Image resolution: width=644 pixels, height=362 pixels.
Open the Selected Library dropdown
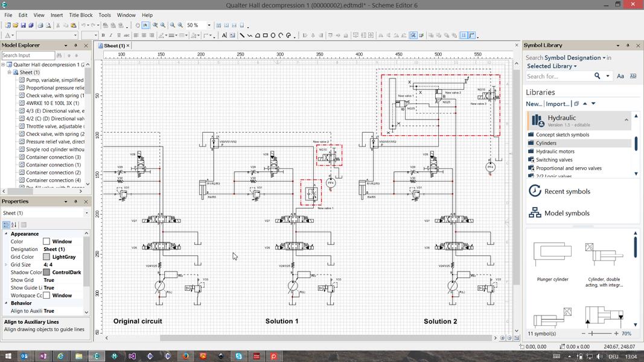click(552, 66)
